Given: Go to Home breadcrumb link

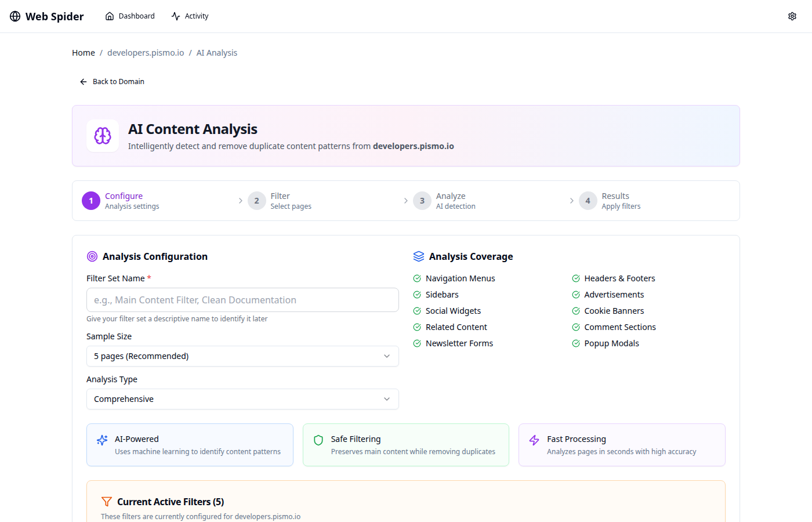Looking at the screenshot, I should tap(84, 53).
